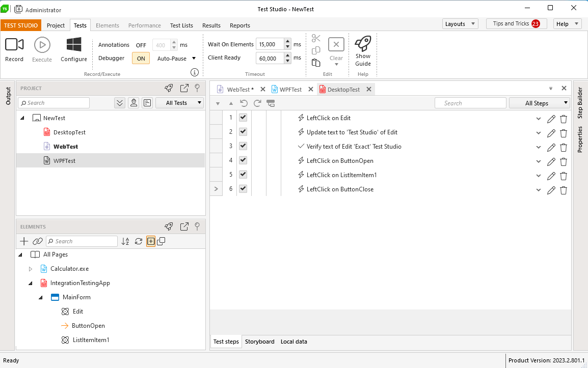Uncheck step 4 'LeftClick on ButtonOpen' checkbox

click(x=243, y=160)
